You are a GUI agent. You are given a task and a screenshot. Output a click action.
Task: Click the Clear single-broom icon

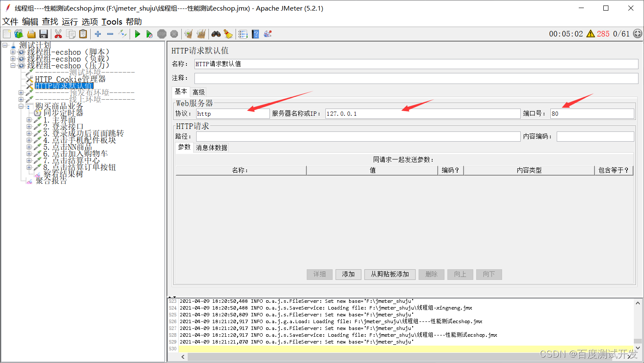[189, 34]
